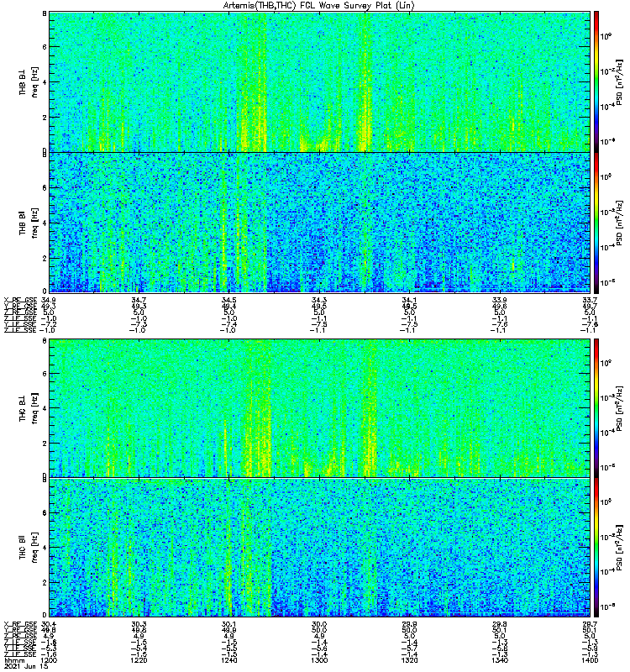Click the THC X_RE_GSE value 30.4
Image resolution: width=630 pixels, height=672 pixels.
click(49, 624)
